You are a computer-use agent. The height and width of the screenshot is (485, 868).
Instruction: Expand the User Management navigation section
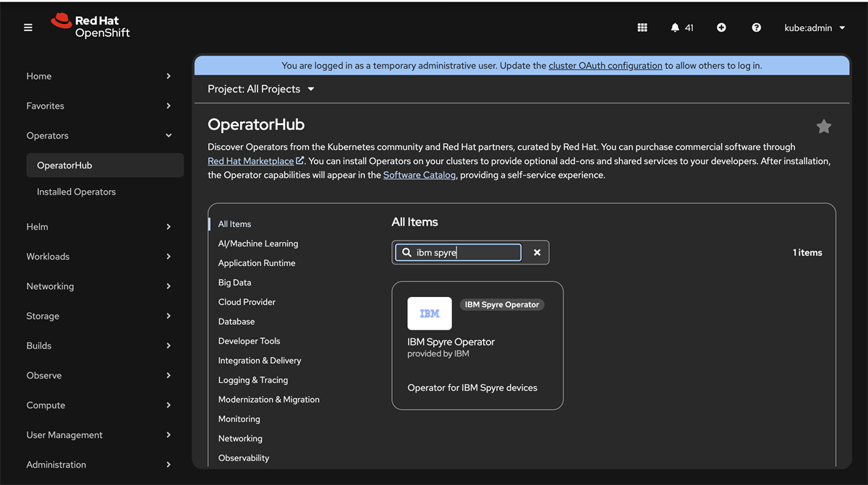click(99, 434)
